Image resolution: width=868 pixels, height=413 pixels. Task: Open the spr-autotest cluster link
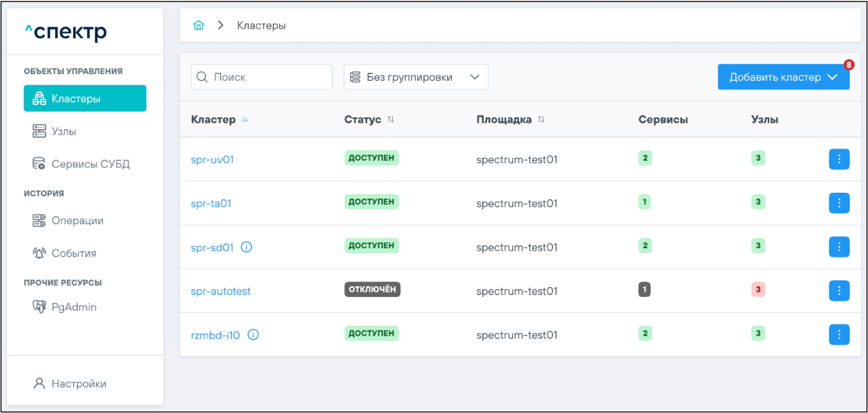point(221,291)
